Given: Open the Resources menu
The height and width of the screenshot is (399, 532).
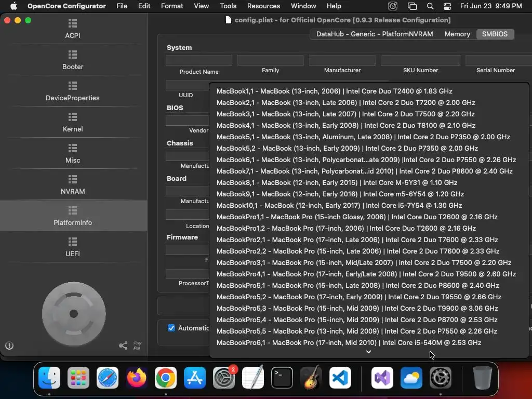Looking at the screenshot, I should pos(263,6).
